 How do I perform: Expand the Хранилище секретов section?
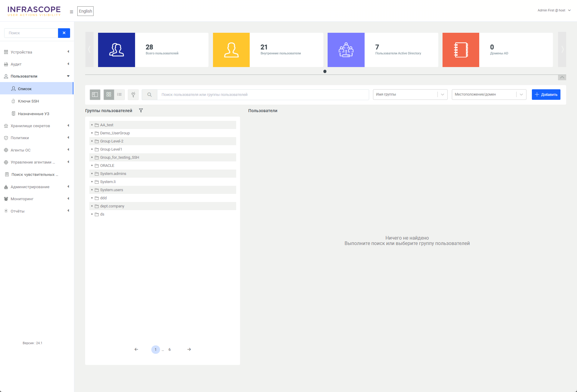click(37, 126)
